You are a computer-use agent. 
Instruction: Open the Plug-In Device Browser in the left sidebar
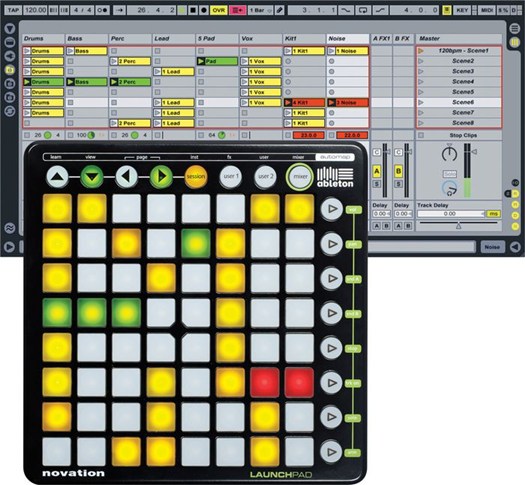[x=10, y=56]
